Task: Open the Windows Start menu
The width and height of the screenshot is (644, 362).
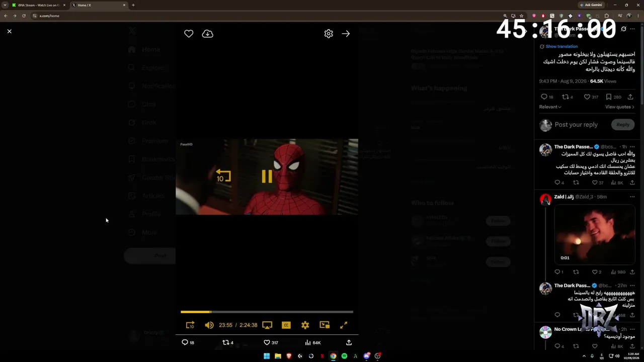Action: (x=267, y=356)
